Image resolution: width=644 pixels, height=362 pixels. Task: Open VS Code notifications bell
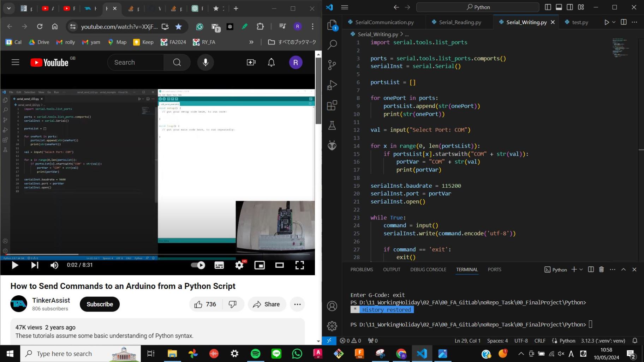635,340
